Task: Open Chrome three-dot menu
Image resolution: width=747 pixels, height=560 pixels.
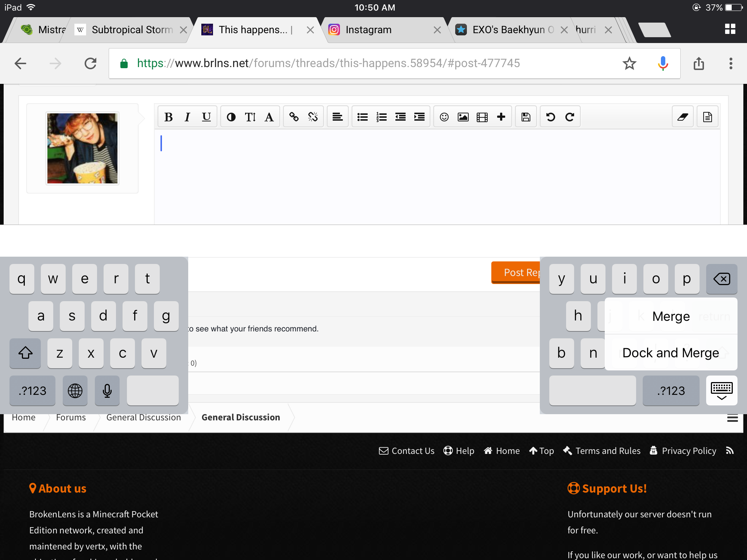Action: pos(731,63)
